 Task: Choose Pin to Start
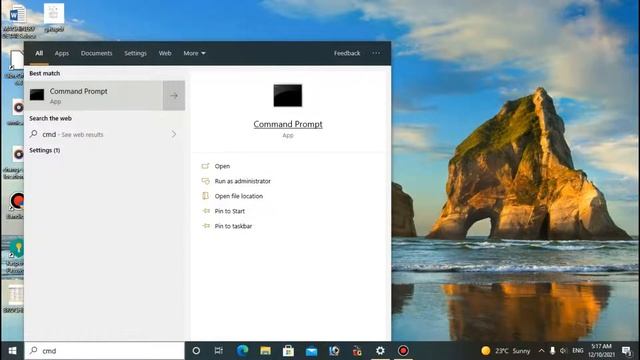tap(230, 211)
